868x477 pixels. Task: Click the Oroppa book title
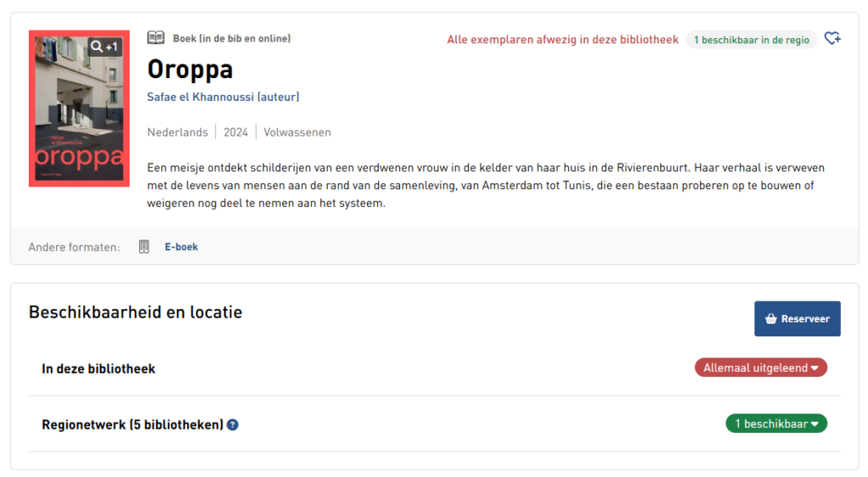tap(190, 69)
